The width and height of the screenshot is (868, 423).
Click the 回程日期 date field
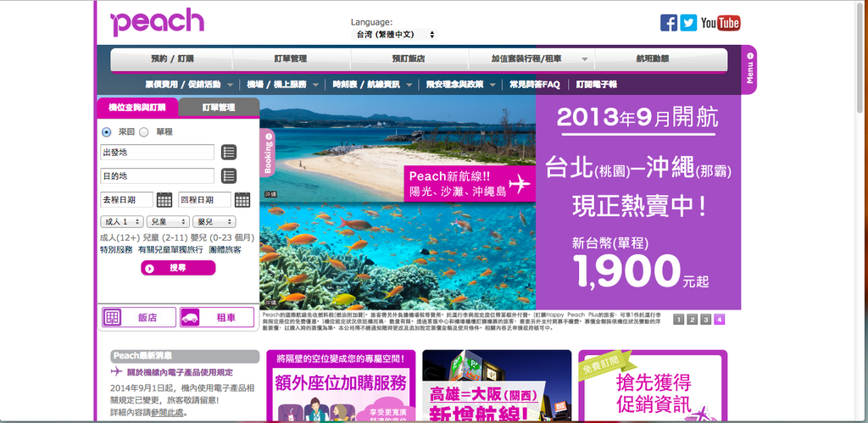click(205, 200)
